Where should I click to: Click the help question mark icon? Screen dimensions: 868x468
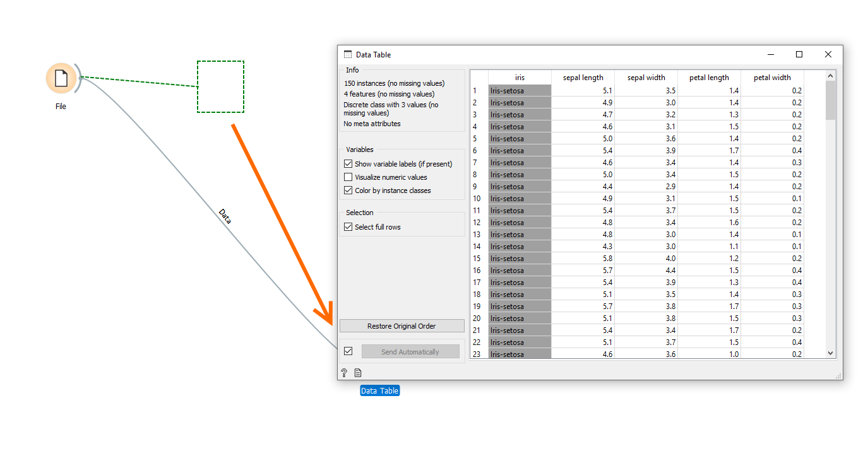point(343,372)
